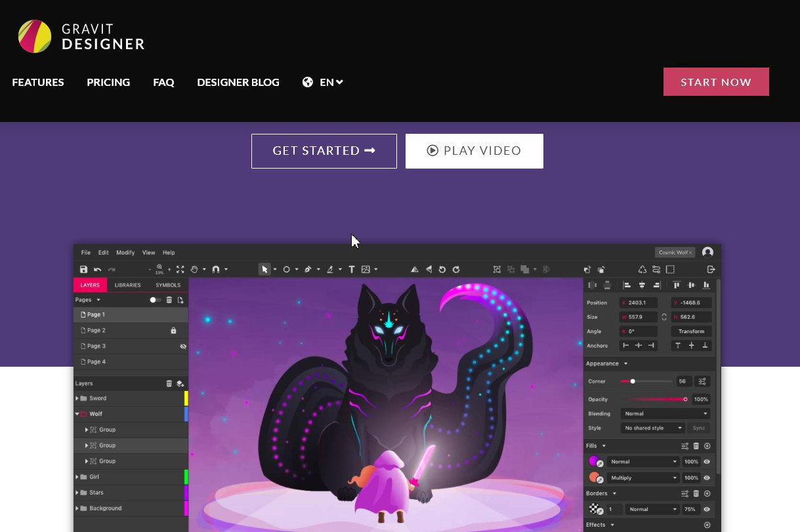Select the Pointer selection tool
The height and width of the screenshot is (532, 800).
click(x=264, y=270)
